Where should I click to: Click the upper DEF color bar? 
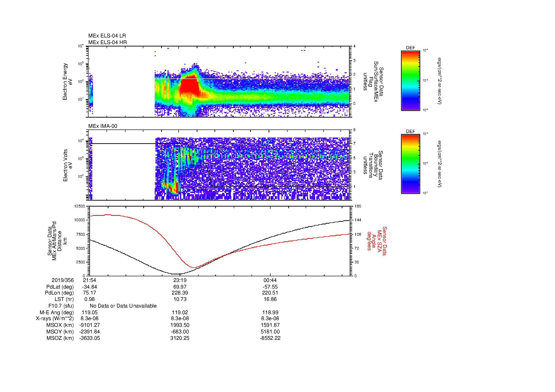click(410, 80)
